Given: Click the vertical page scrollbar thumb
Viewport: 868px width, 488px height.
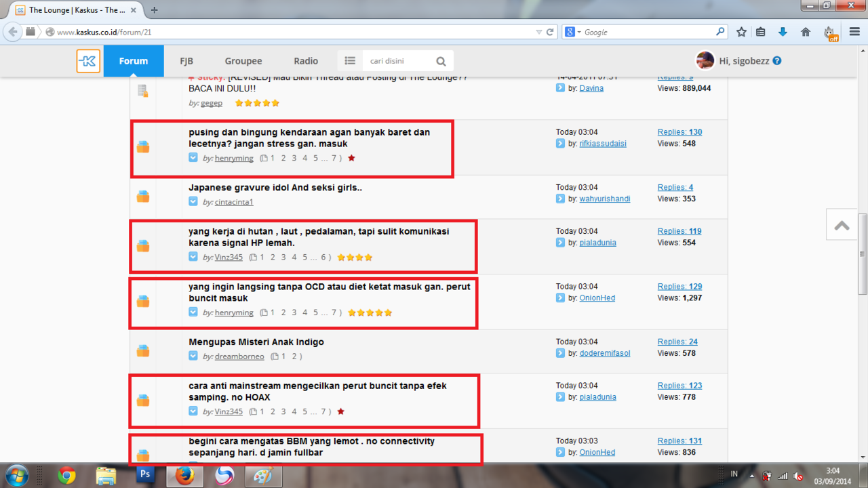Looking at the screenshot, I should coord(863,254).
